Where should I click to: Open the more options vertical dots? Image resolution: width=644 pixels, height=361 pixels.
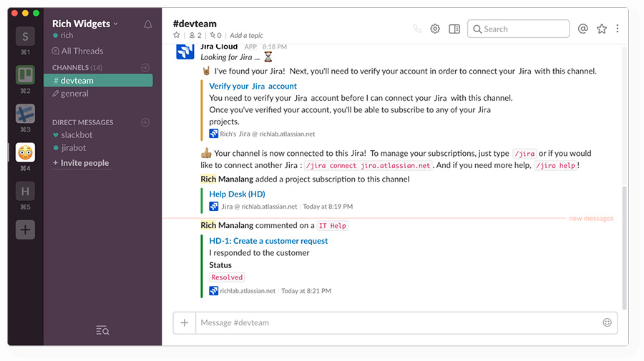[618, 29]
